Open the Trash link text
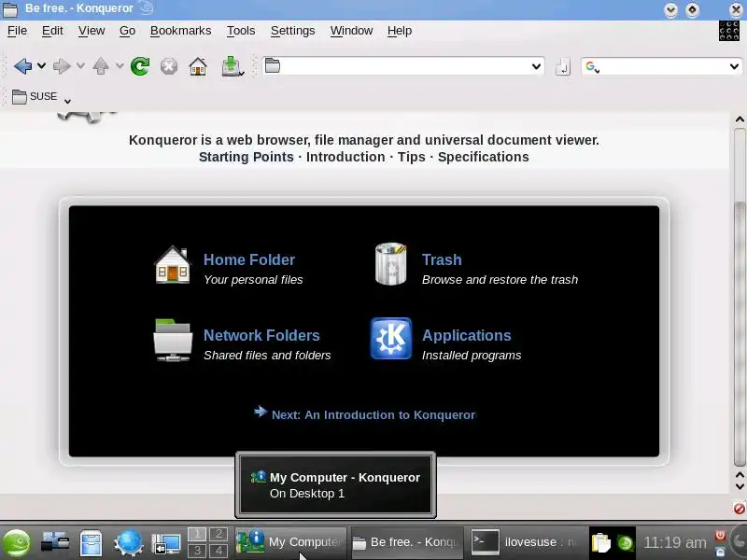This screenshot has height=560, width=747. pyautogui.click(x=442, y=259)
